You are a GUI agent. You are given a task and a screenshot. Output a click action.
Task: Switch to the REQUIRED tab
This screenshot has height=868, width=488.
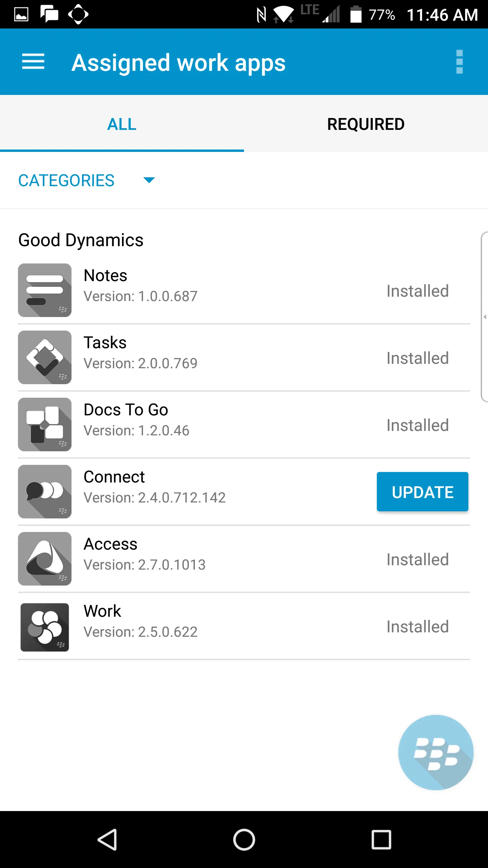coord(366,124)
